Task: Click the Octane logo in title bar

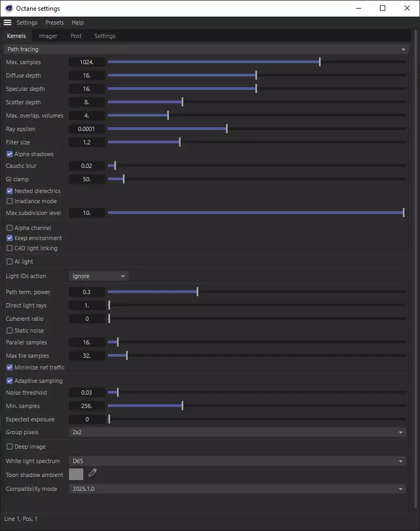Action: click(9, 9)
